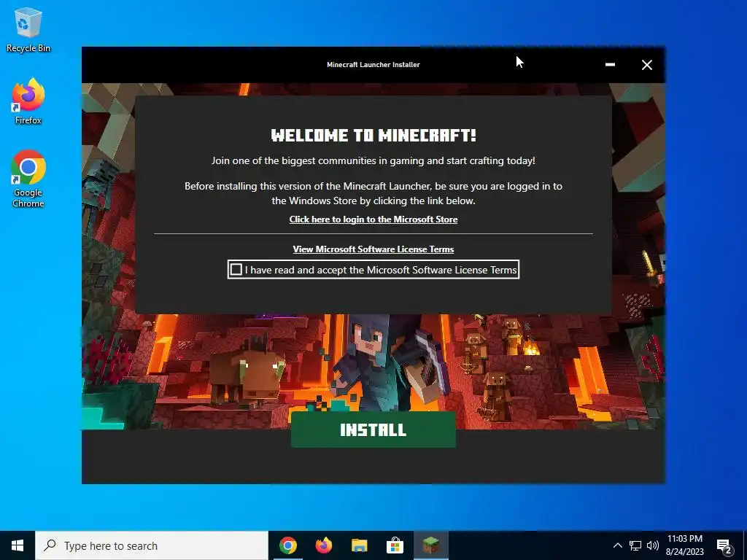Select the Google Chrome desktop shortcut
Viewport: 747px width, 560px height.
[x=28, y=179]
